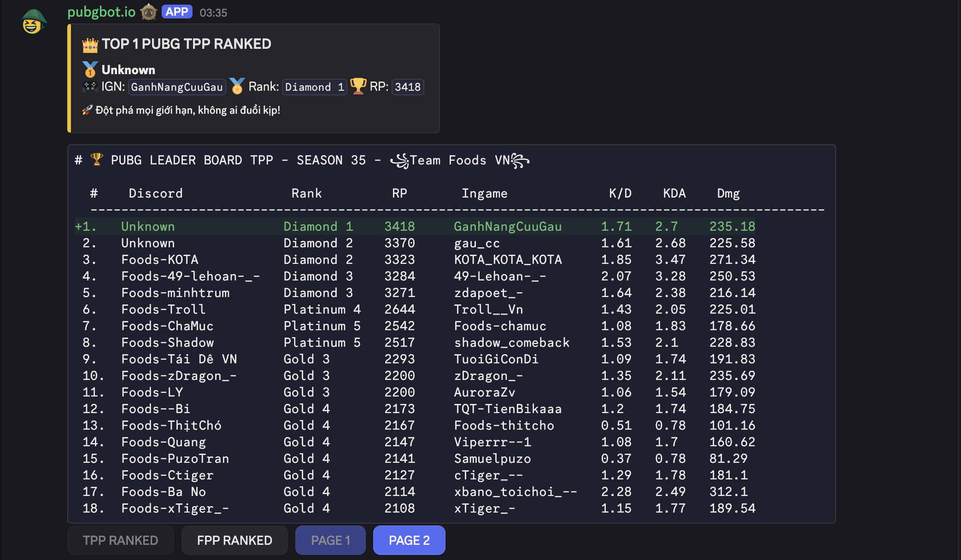This screenshot has height=560, width=961.
Task: Click the Vietnamese slogan text in embed
Action: [188, 110]
